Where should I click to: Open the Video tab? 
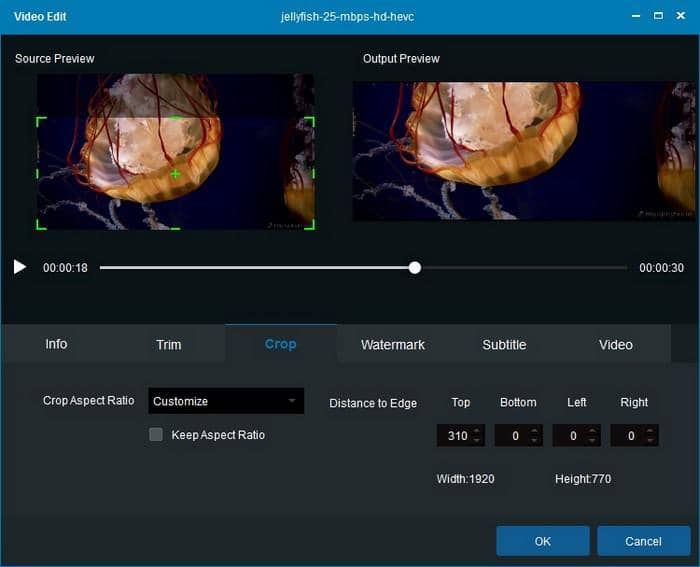(616, 345)
